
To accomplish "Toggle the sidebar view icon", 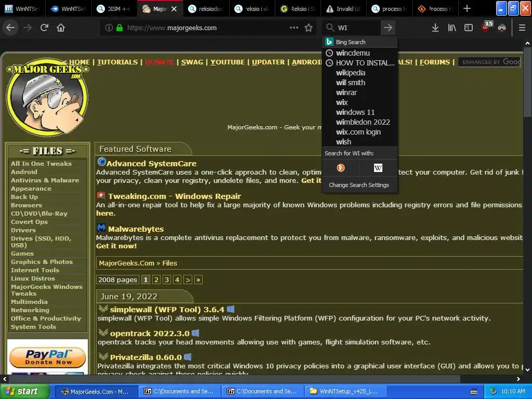I will (x=469, y=28).
